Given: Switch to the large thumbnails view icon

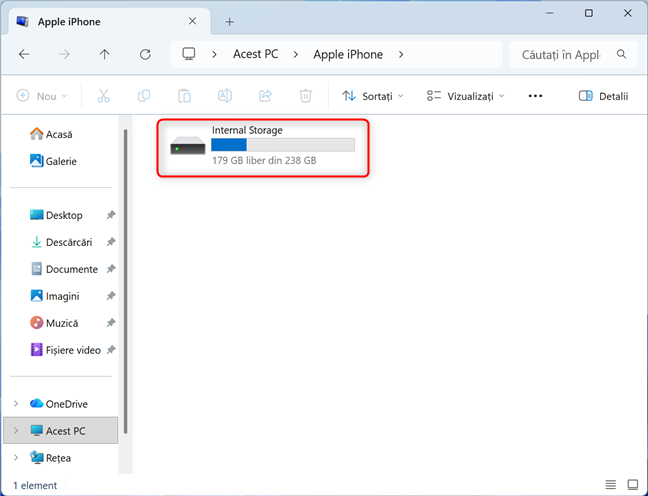Looking at the screenshot, I should (633, 484).
